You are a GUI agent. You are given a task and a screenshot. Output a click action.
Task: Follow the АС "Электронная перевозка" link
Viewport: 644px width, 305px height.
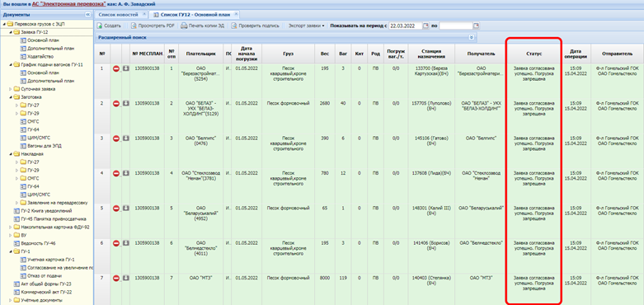(x=68, y=3)
